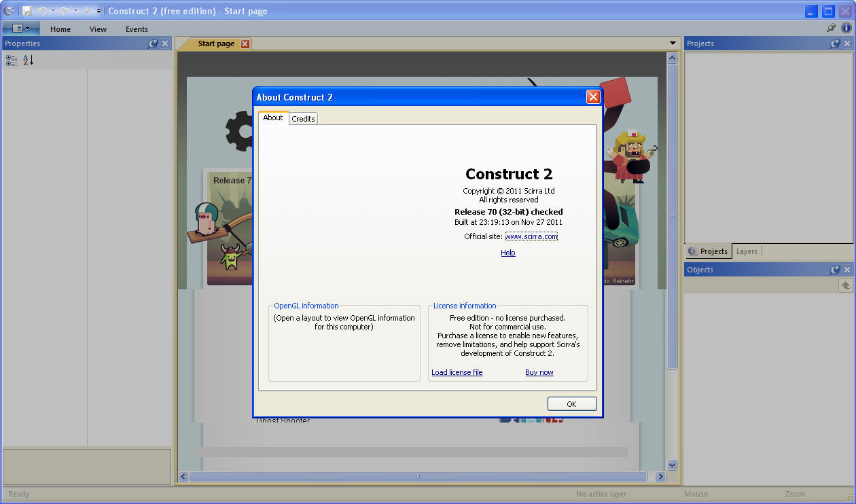
Task: Click the blue info About icon
Action: tap(846, 29)
